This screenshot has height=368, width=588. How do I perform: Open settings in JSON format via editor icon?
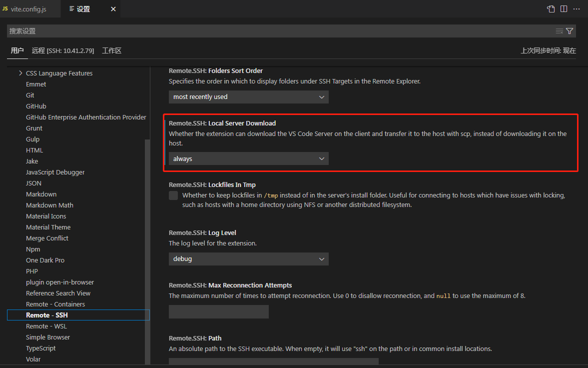pyautogui.click(x=550, y=8)
